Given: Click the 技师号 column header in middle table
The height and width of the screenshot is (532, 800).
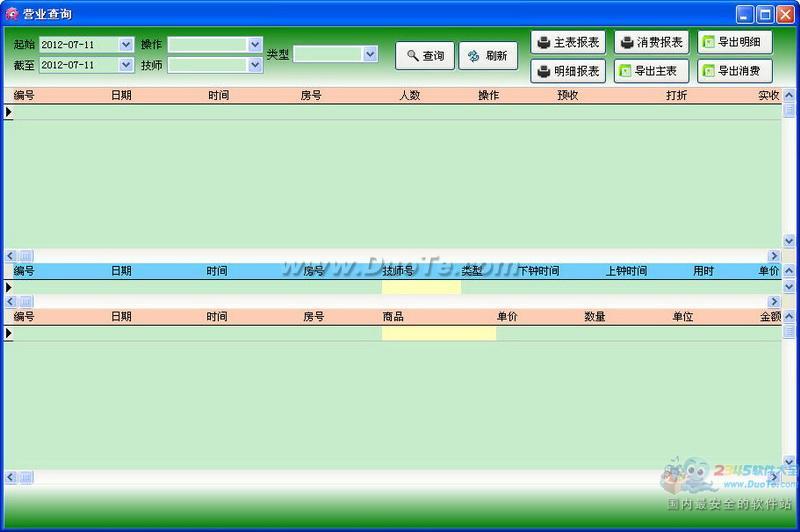Looking at the screenshot, I should click(x=398, y=271).
